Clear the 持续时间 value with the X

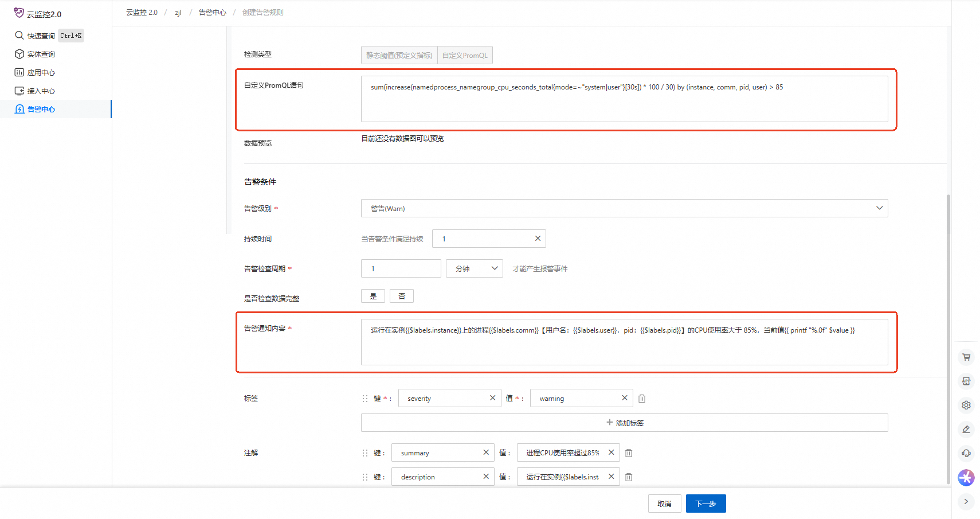[538, 239]
